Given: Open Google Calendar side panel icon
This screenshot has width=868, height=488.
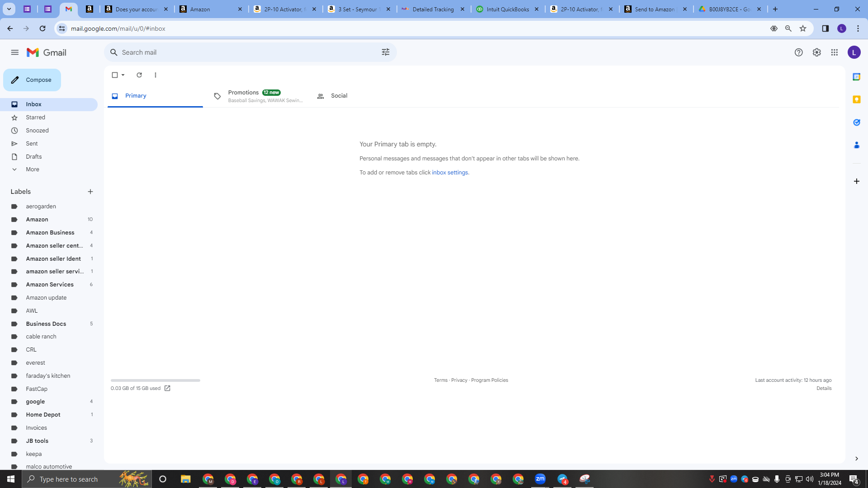Looking at the screenshot, I should [856, 77].
